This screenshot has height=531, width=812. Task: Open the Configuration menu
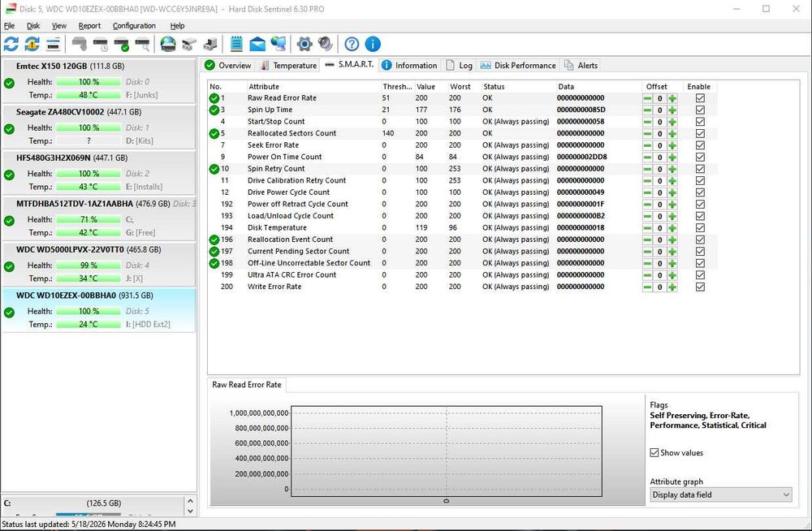134,25
